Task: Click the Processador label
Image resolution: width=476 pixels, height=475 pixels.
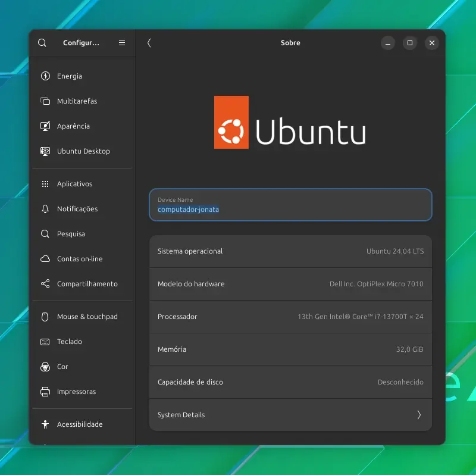Action: point(177,317)
